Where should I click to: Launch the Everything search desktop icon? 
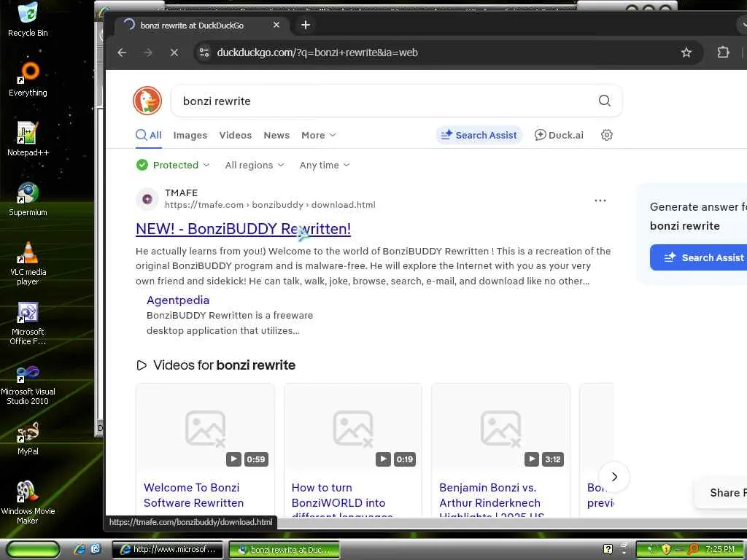click(x=28, y=79)
